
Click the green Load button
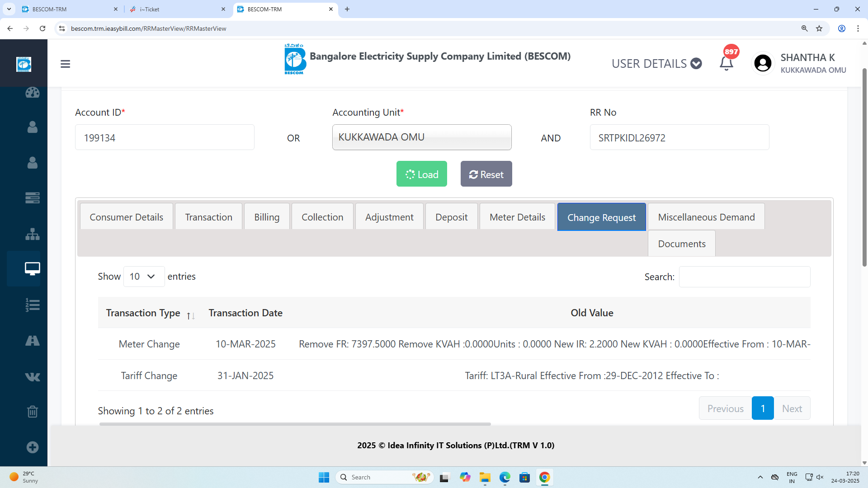pos(422,174)
